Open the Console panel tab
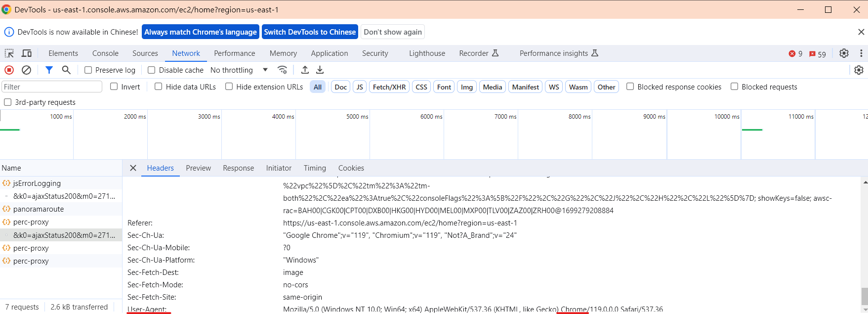 point(106,53)
